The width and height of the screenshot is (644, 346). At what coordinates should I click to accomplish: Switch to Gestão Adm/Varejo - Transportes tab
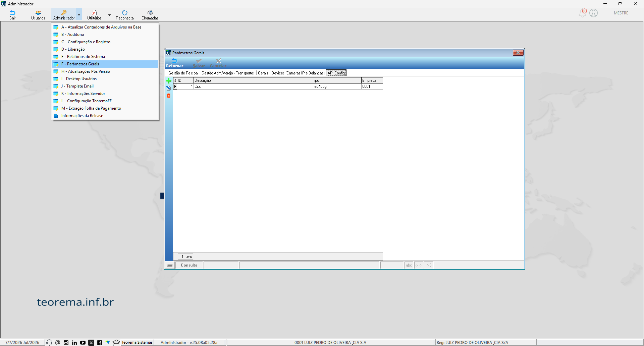(x=228, y=73)
